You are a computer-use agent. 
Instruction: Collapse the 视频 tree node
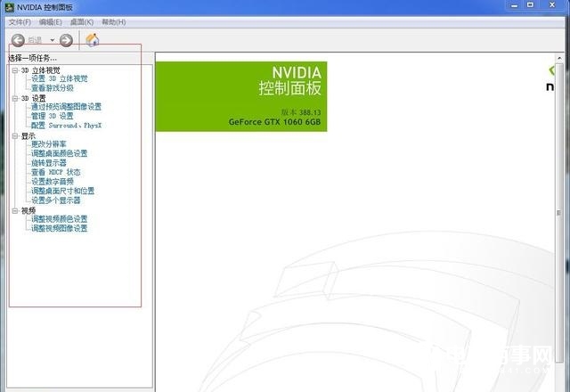pos(14,210)
